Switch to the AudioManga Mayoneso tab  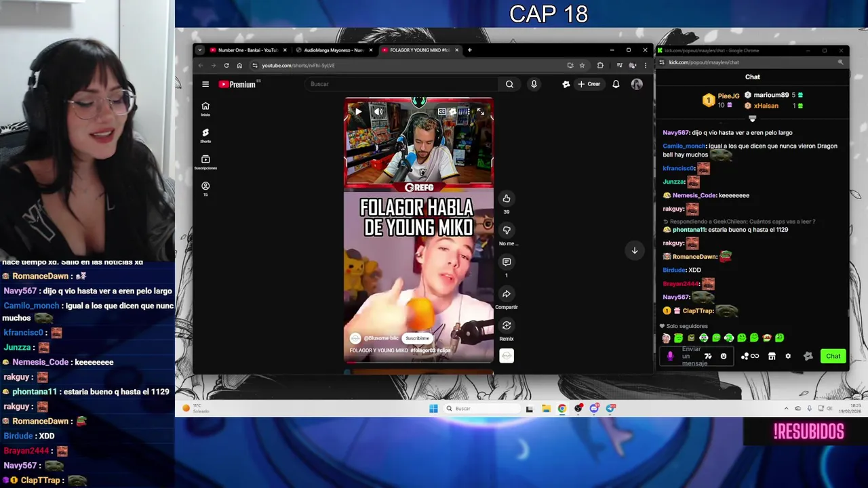(334, 50)
